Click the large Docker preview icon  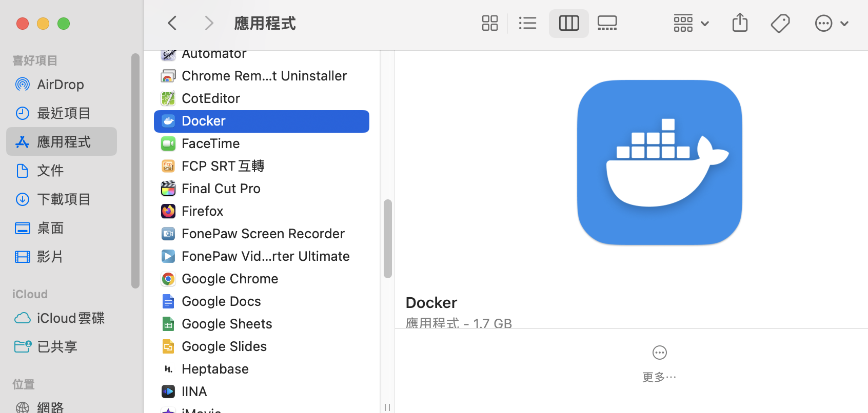pyautogui.click(x=659, y=162)
